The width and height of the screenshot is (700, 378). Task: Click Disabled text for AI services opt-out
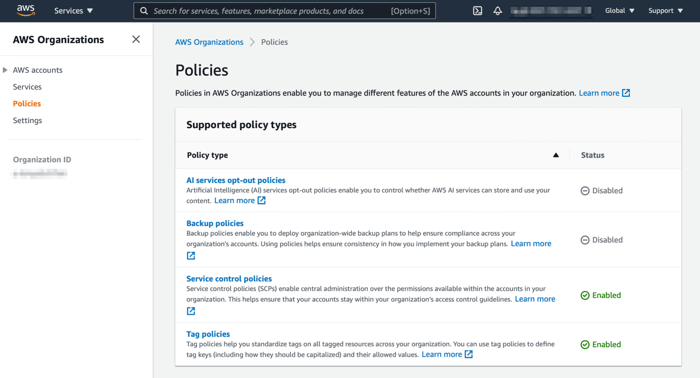(607, 191)
